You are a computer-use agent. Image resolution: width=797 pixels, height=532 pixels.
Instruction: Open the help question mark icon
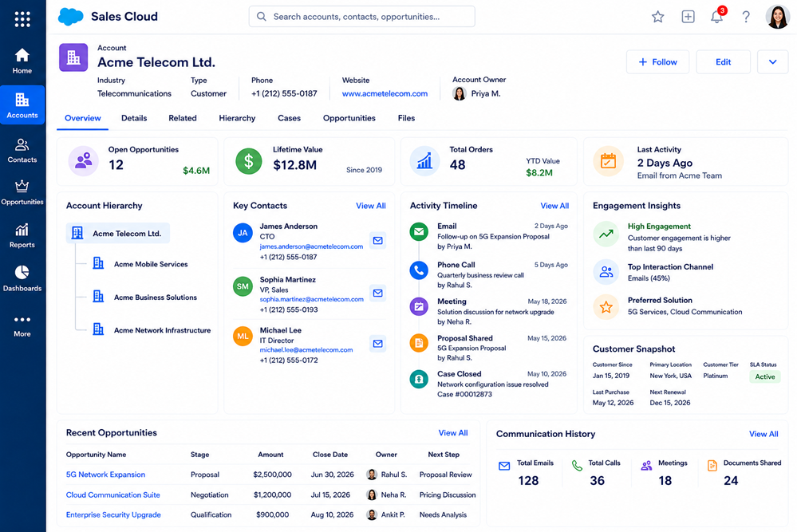[746, 17]
